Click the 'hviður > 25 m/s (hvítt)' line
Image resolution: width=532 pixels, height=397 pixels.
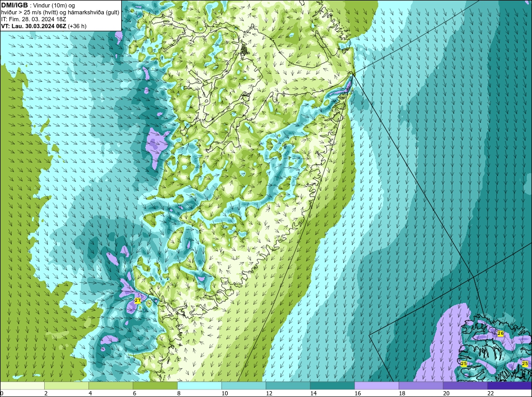coord(29,12)
